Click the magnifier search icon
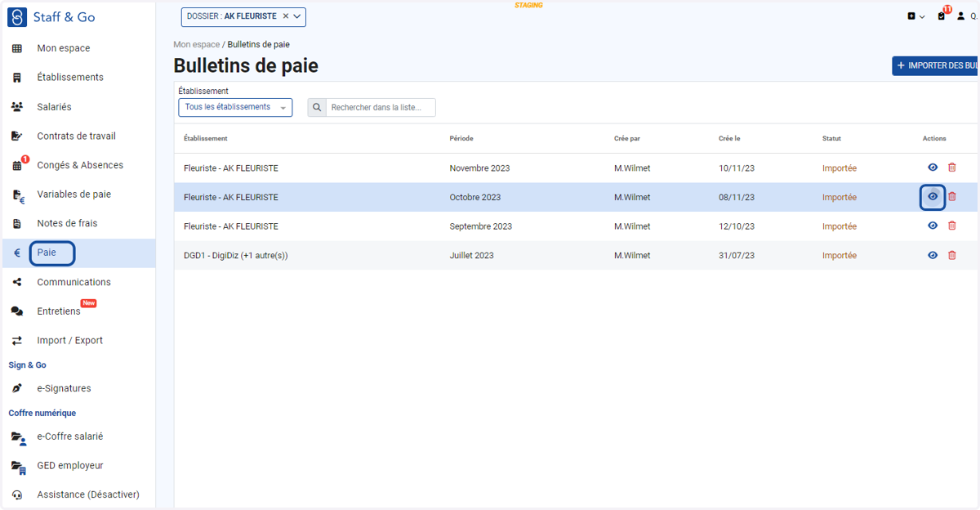This screenshot has width=980, height=510. 317,107
